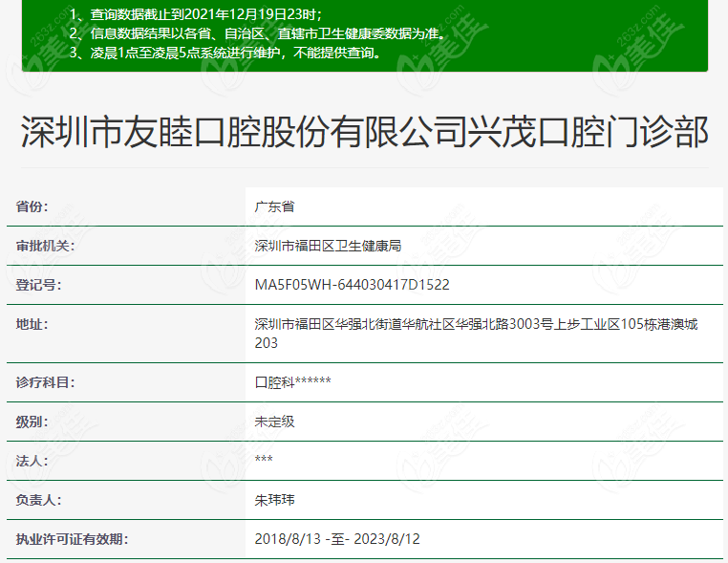Viewport: 728px width, 563px height.
Task: Click the 省份 row label
Action: coord(32,206)
